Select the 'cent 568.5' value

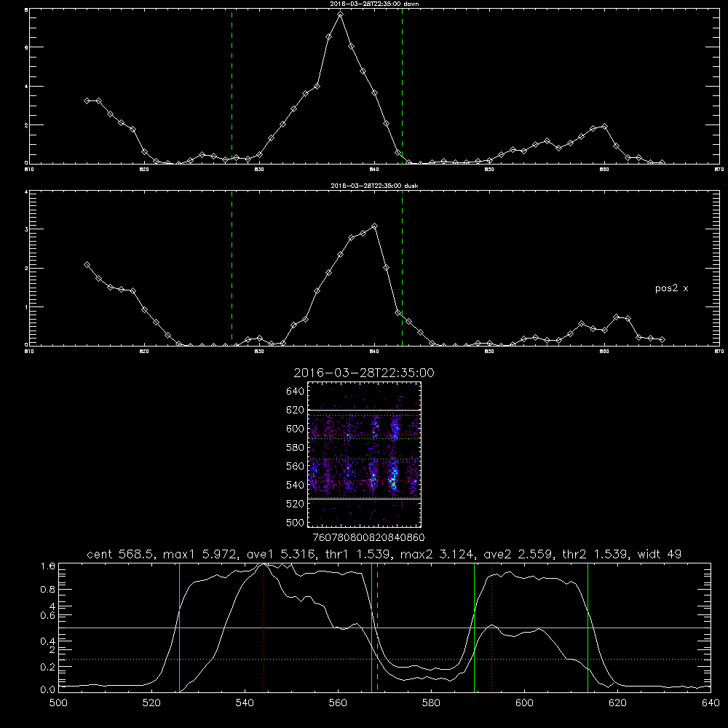point(120,554)
